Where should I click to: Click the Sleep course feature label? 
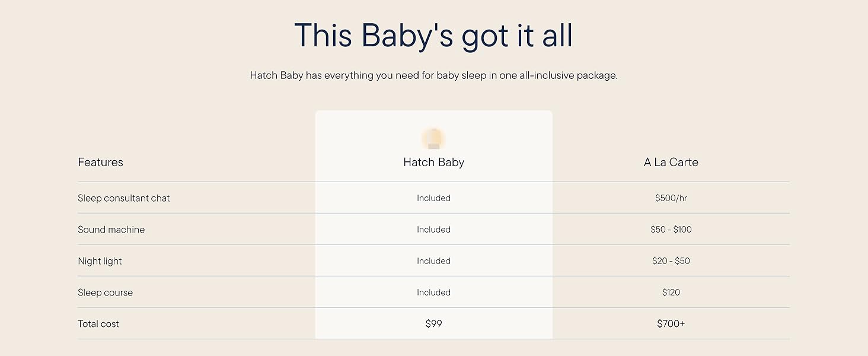point(105,293)
